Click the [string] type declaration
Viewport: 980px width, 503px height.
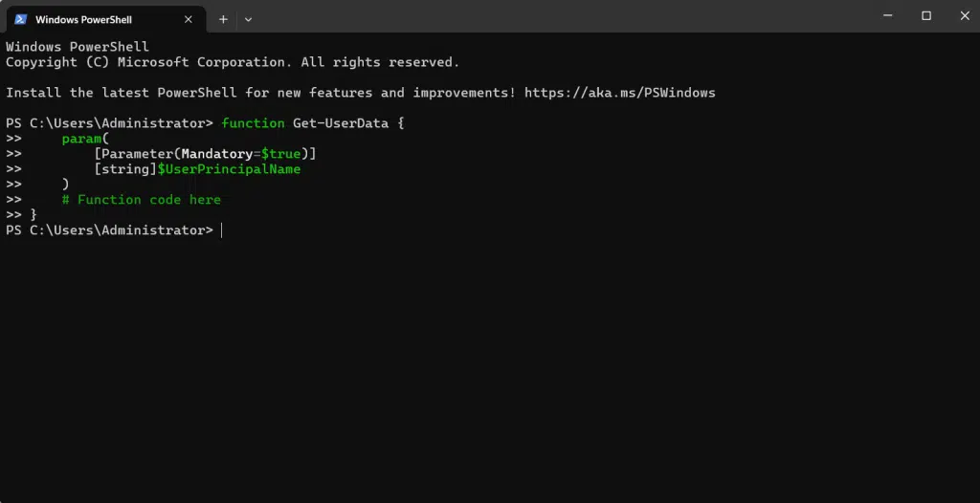(125, 169)
